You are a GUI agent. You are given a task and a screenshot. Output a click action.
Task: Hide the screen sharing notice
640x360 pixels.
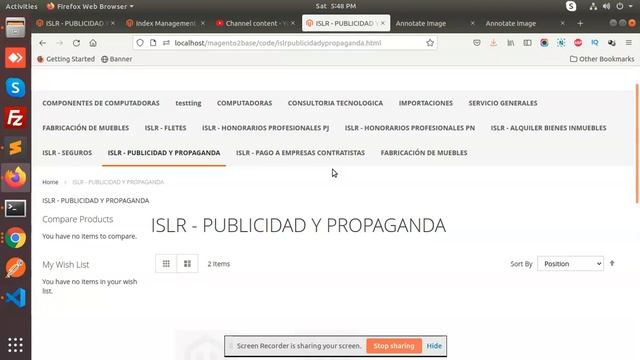click(434, 346)
